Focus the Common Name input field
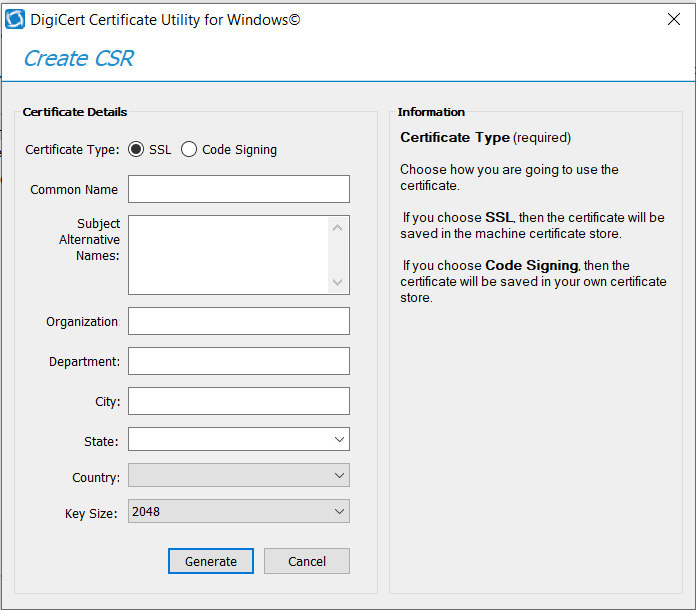Viewport: 696px width, 610px height. [238, 189]
